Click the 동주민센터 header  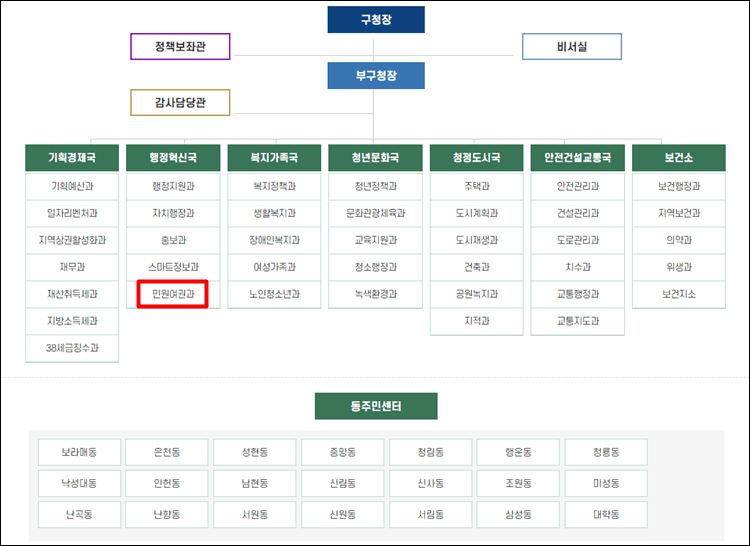[x=376, y=406]
